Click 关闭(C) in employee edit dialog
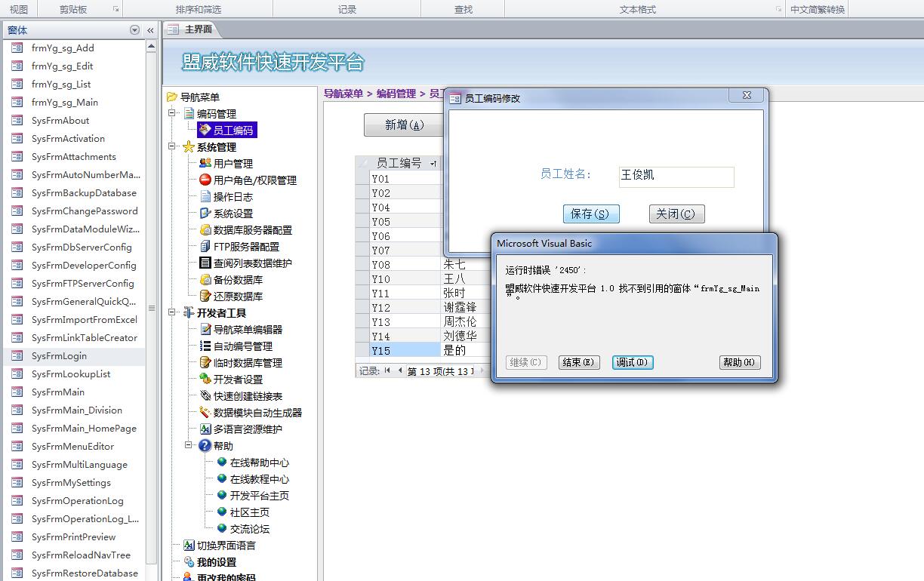Image resolution: width=924 pixels, height=581 pixels. point(677,214)
